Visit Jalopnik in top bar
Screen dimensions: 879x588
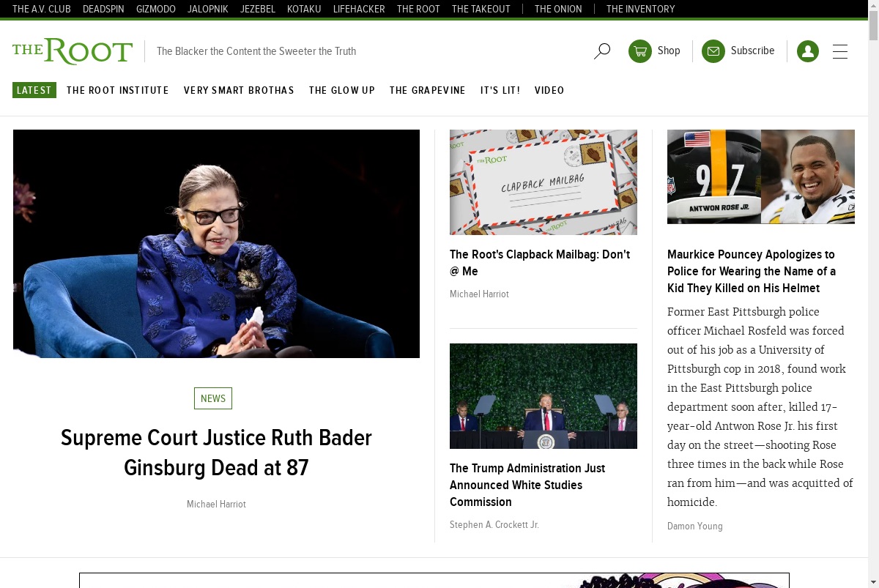coord(208,10)
